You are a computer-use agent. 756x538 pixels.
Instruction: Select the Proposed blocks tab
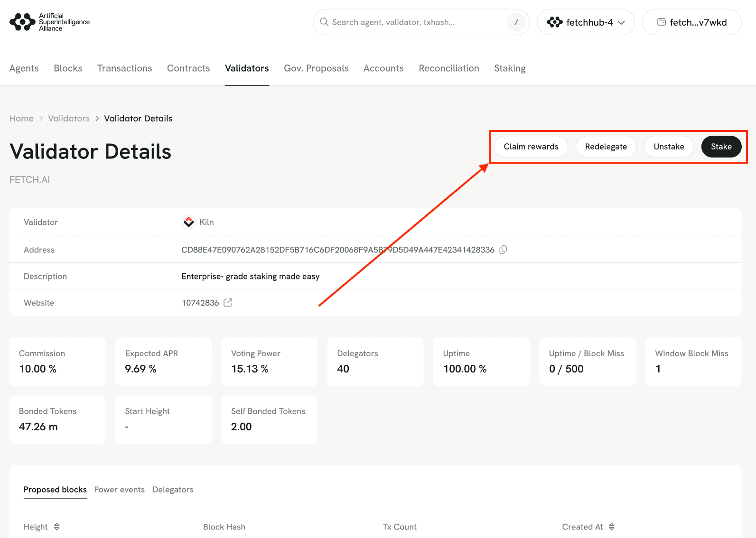[55, 490]
